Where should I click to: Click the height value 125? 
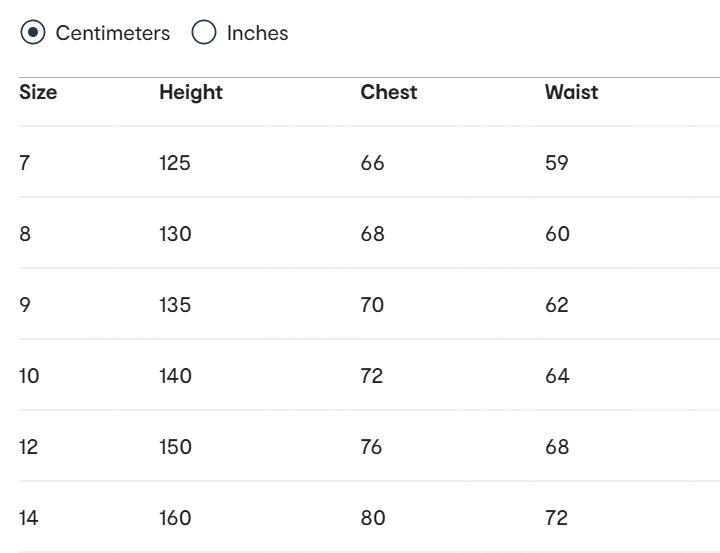[x=175, y=163]
